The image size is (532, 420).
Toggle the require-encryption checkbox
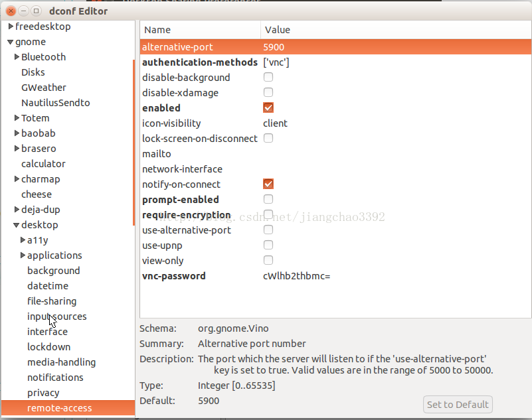(x=268, y=214)
